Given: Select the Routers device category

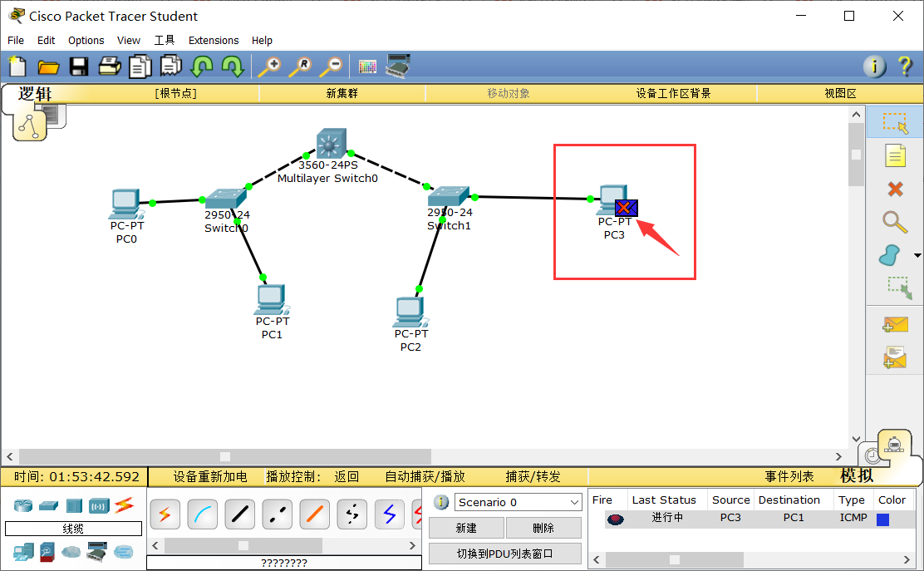Looking at the screenshot, I should [23, 505].
